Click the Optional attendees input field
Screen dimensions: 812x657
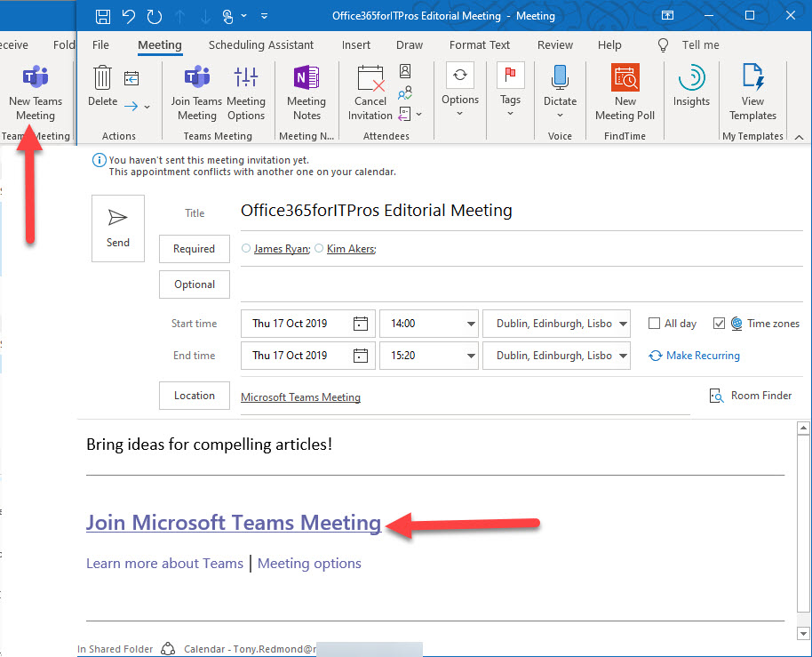pyautogui.click(x=521, y=284)
